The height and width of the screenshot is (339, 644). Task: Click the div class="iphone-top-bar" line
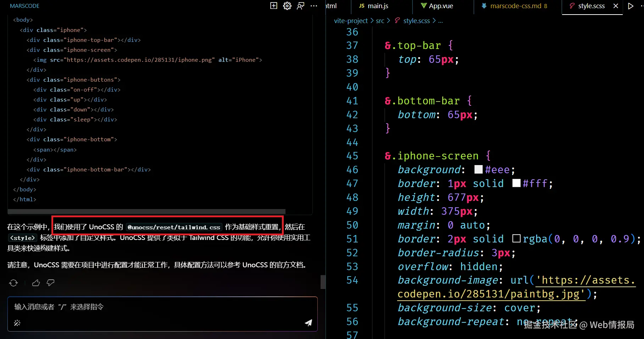tap(84, 40)
